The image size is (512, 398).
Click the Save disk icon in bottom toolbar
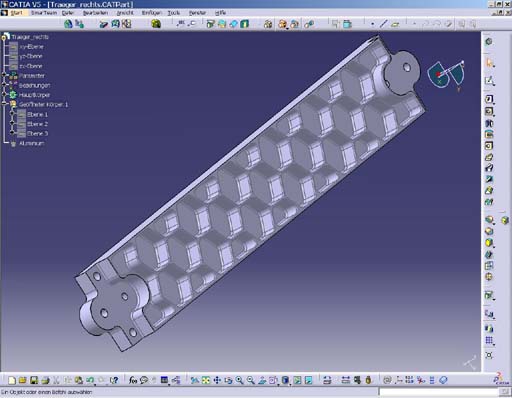34,380
